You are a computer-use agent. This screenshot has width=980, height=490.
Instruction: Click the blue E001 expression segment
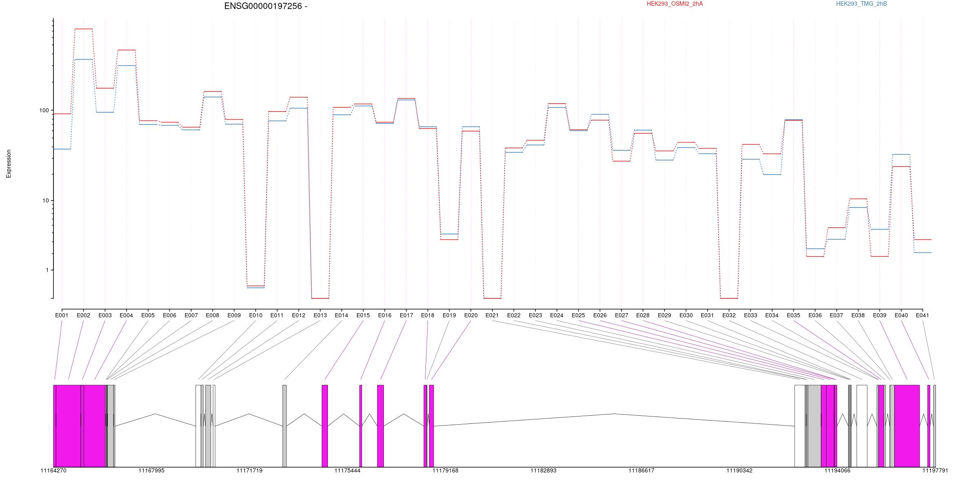62,149
